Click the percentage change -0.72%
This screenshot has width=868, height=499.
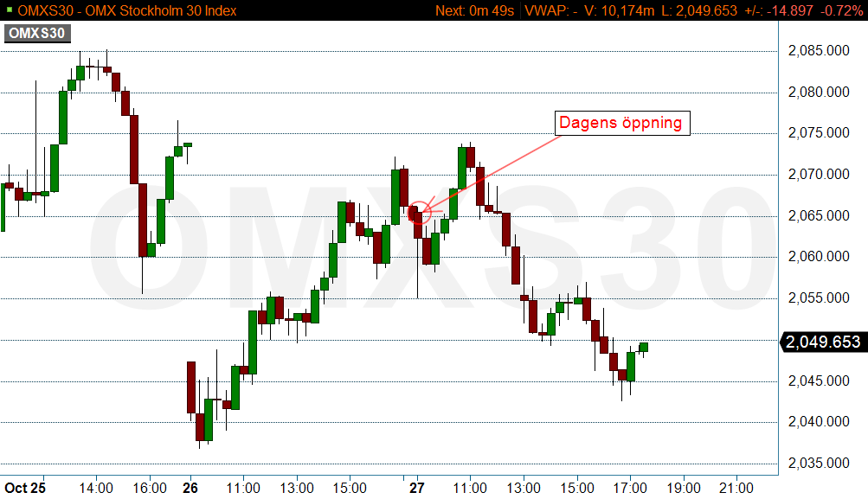point(841,10)
